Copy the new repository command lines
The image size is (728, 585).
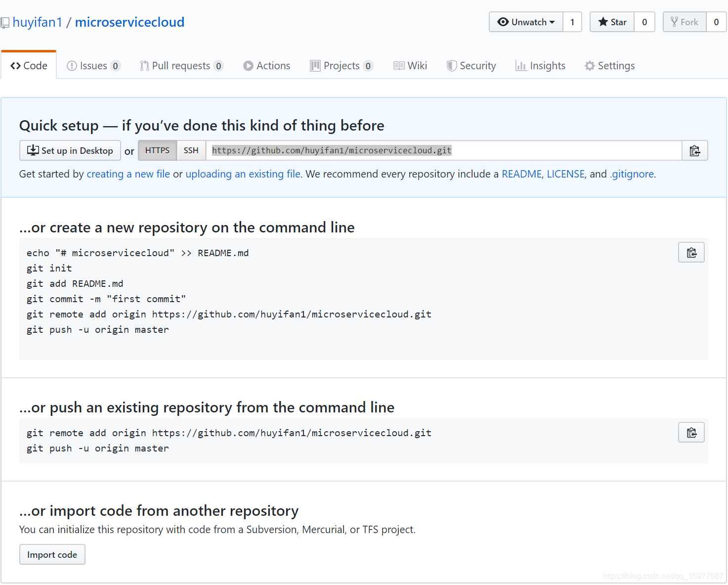[691, 253]
